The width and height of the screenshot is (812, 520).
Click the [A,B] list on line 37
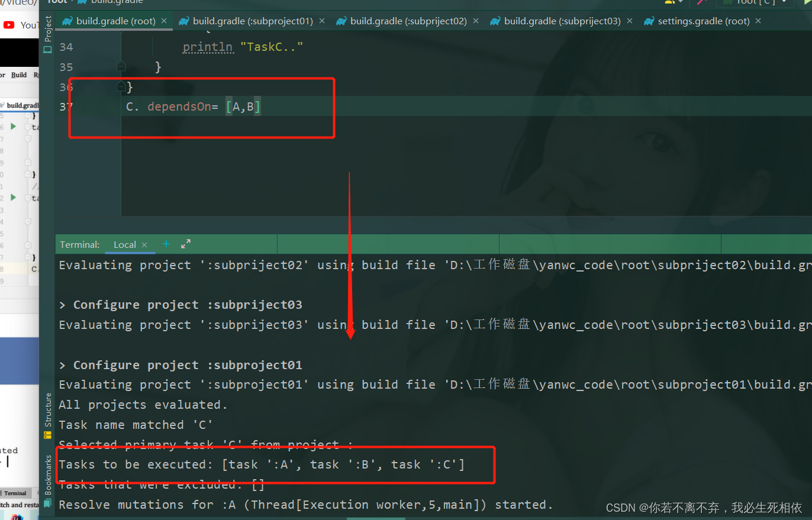(243, 107)
